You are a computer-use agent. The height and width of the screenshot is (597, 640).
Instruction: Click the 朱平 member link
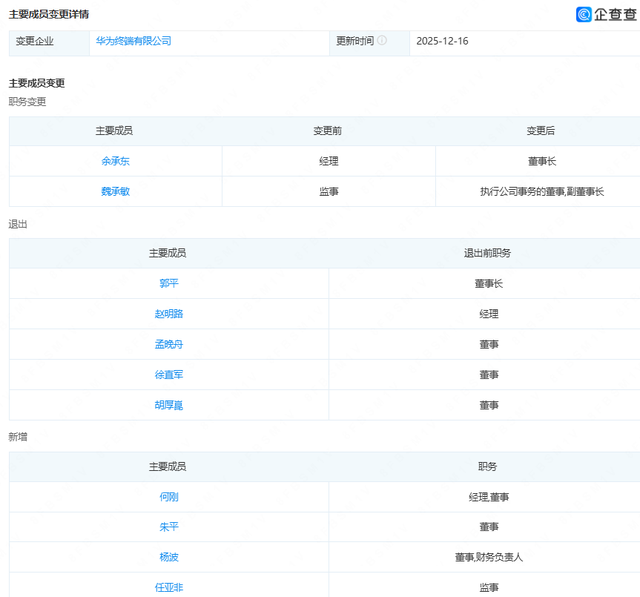(x=169, y=526)
